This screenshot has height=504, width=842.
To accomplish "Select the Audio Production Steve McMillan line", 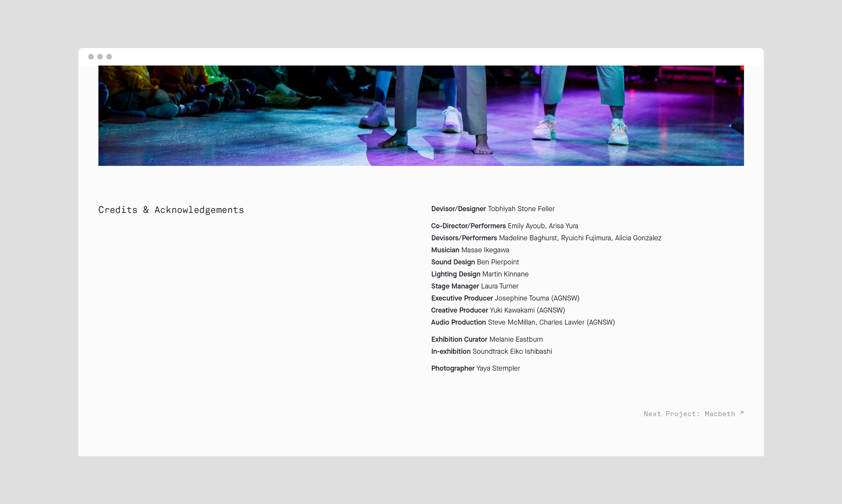I will point(523,322).
